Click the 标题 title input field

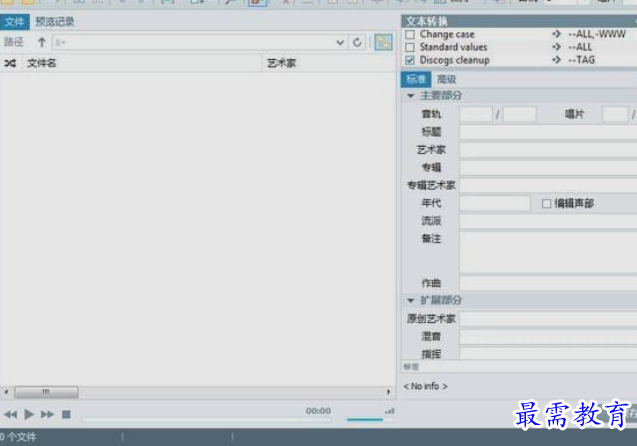click(x=548, y=132)
